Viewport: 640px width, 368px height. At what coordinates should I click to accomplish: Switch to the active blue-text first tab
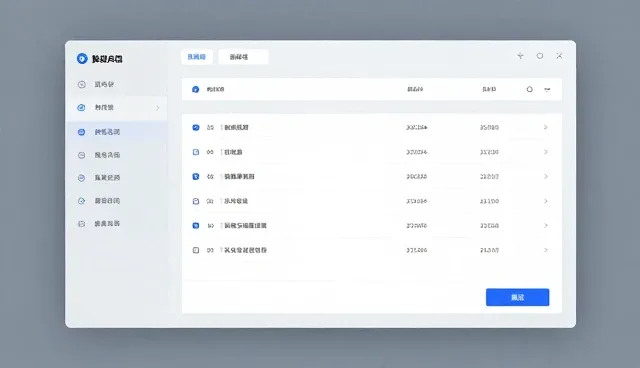[197, 57]
